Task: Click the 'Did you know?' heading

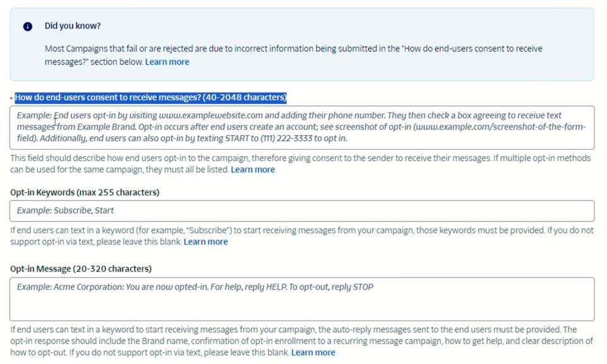Action: [73, 26]
